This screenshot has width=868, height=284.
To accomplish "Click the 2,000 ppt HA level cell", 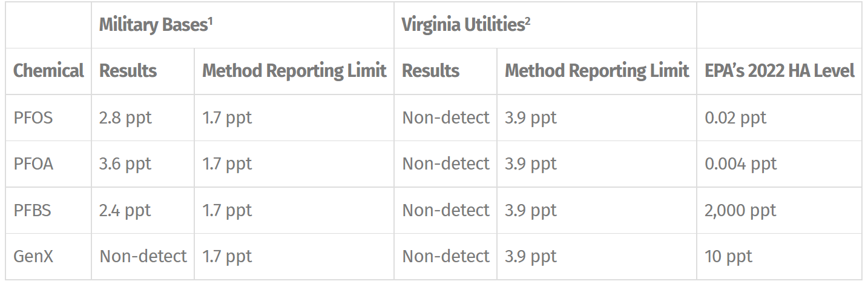I will point(740,210).
